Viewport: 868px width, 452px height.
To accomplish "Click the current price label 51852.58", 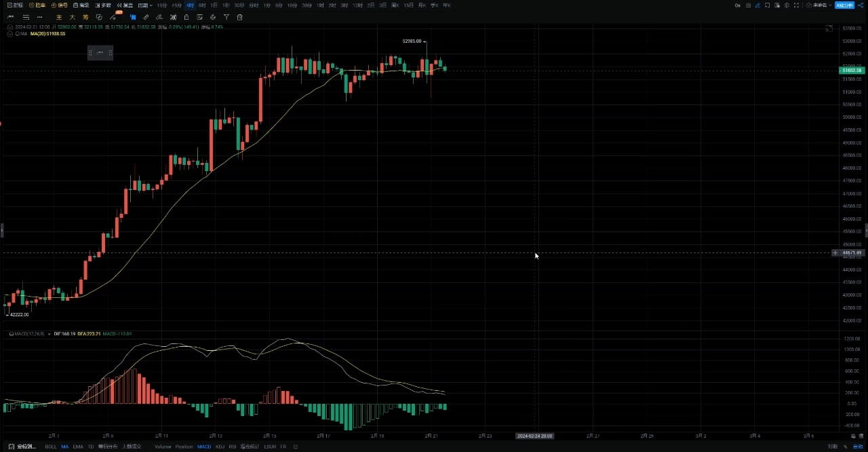I will point(851,70).
